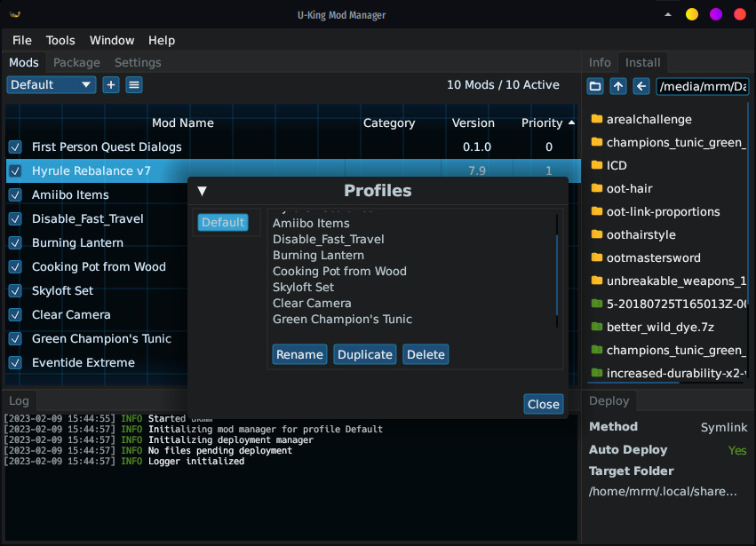Click the Duplicate profile button
The image size is (756, 546).
click(364, 353)
